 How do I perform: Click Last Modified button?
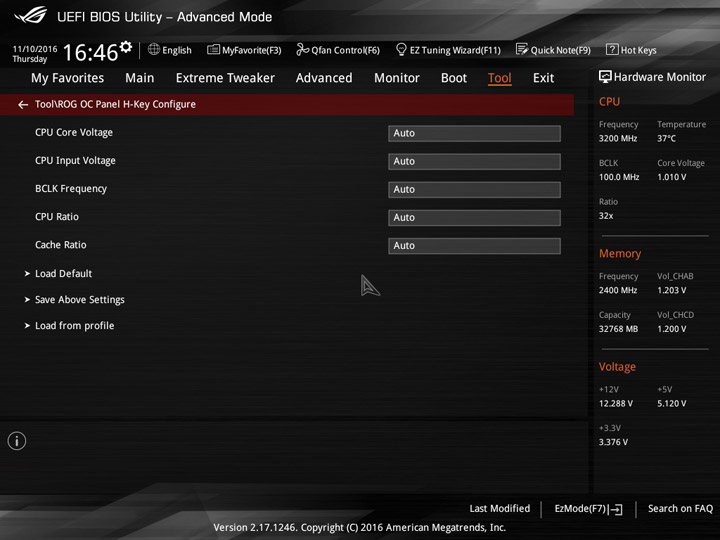click(500, 508)
